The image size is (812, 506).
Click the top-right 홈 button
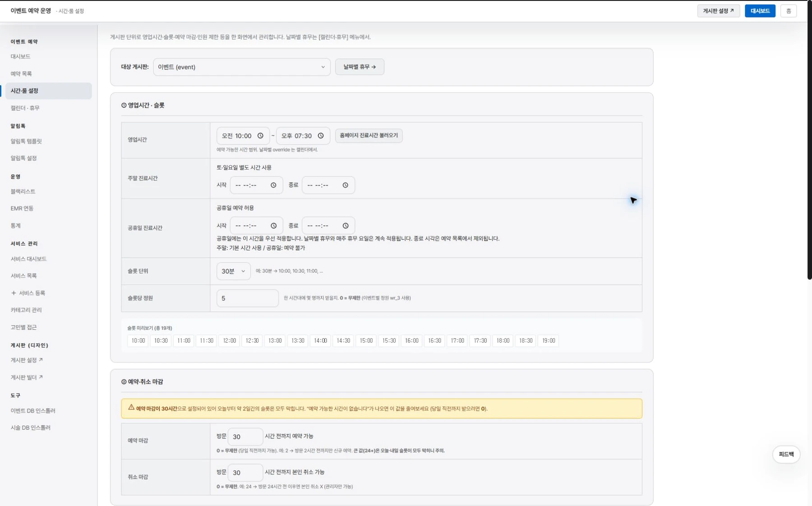[789, 11]
